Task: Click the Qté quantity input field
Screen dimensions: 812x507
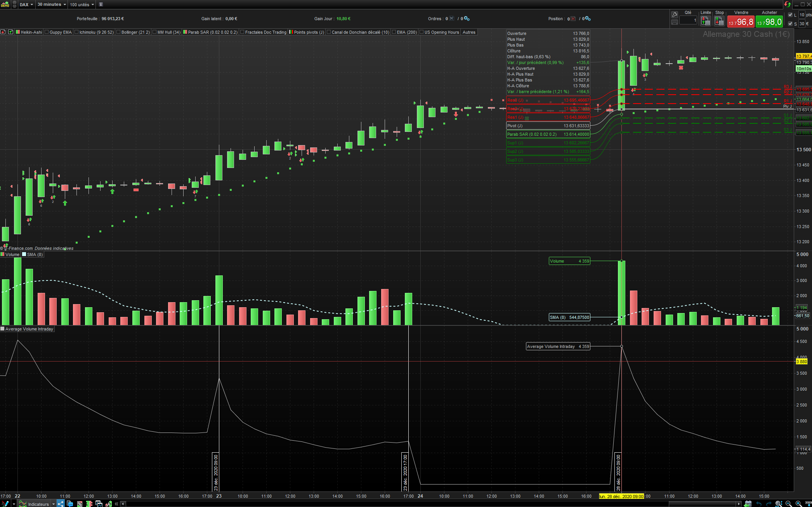Action: click(688, 20)
